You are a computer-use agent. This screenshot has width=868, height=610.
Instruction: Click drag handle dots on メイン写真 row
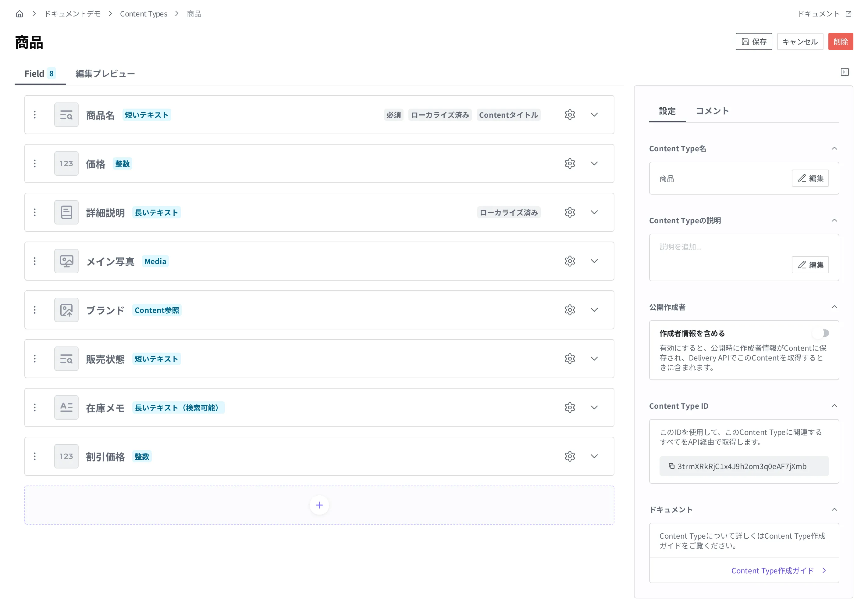[35, 261]
